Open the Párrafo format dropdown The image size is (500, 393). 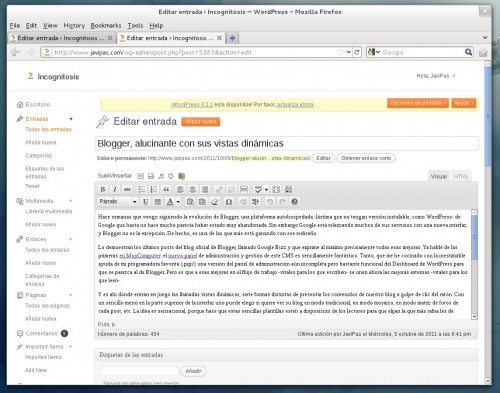click(118, 201)
